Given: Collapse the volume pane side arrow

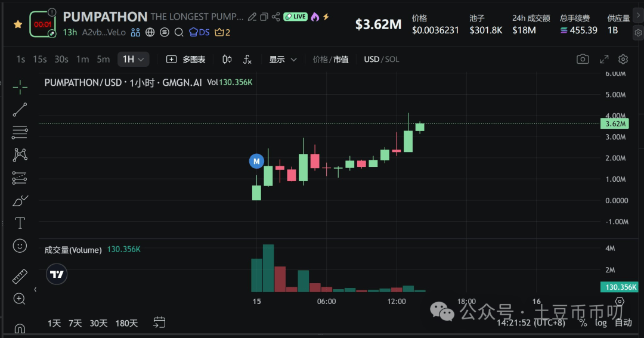Looking at the screenshot, I should pos(35,290).
